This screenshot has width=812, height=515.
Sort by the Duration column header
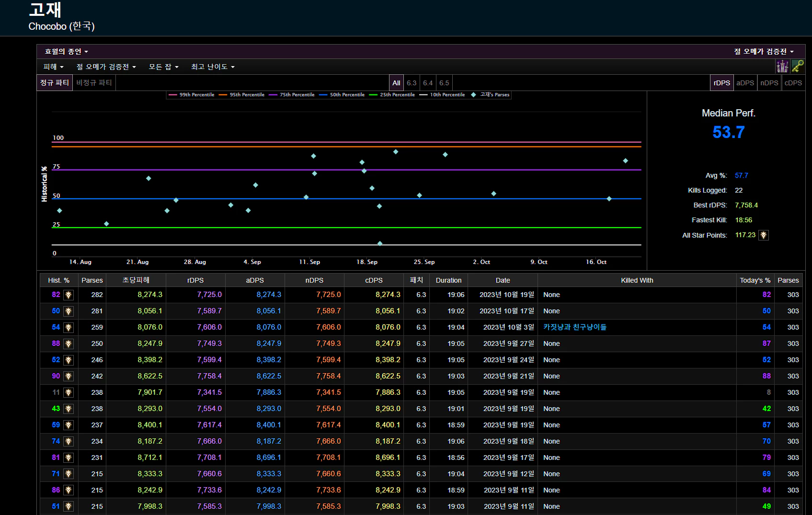(448, 280)
